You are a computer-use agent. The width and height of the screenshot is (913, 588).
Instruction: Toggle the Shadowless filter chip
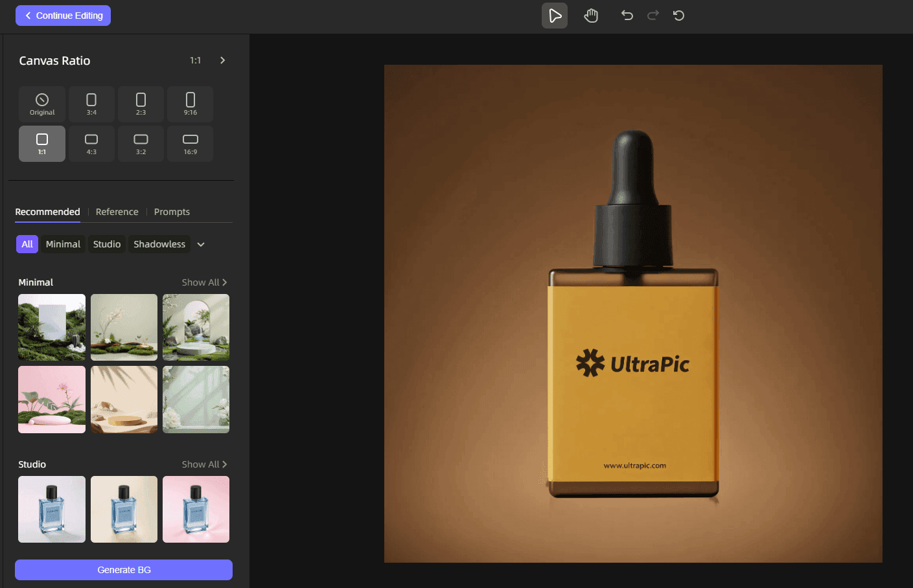point(159,244)
